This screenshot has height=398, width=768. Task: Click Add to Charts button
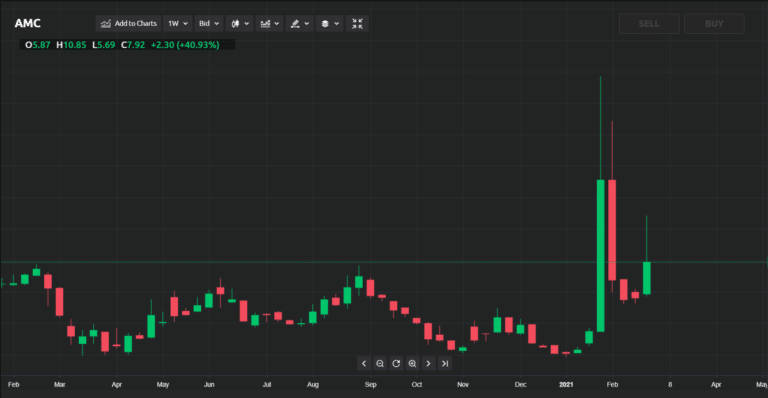click(x=128, y=23)
